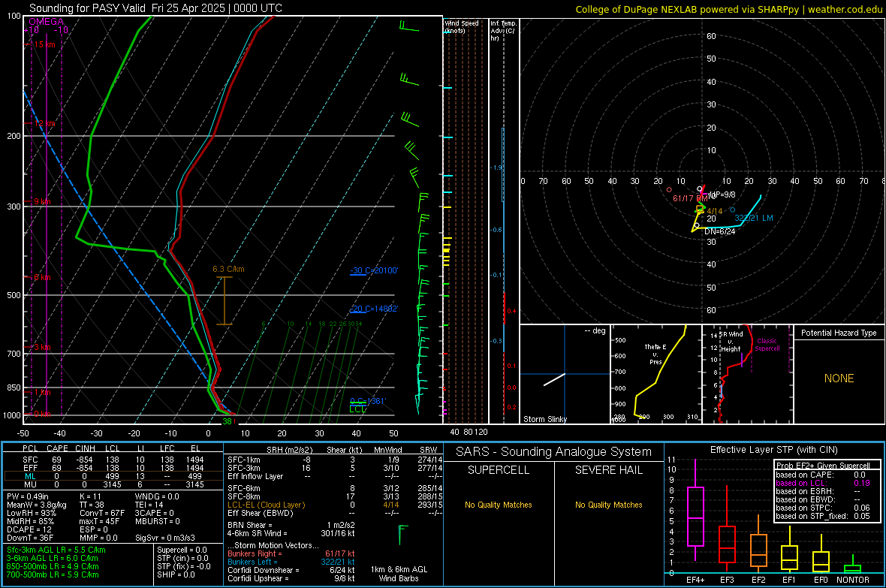Click the green wind barb above '1km & 6km AGL'
This screenshot has height=588, width=886.
tap(402, 534)
